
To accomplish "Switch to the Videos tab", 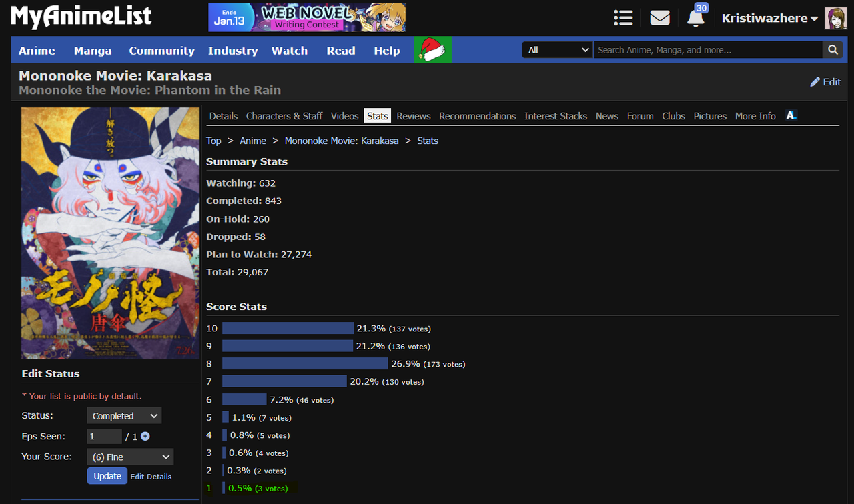I will [345, 116].
